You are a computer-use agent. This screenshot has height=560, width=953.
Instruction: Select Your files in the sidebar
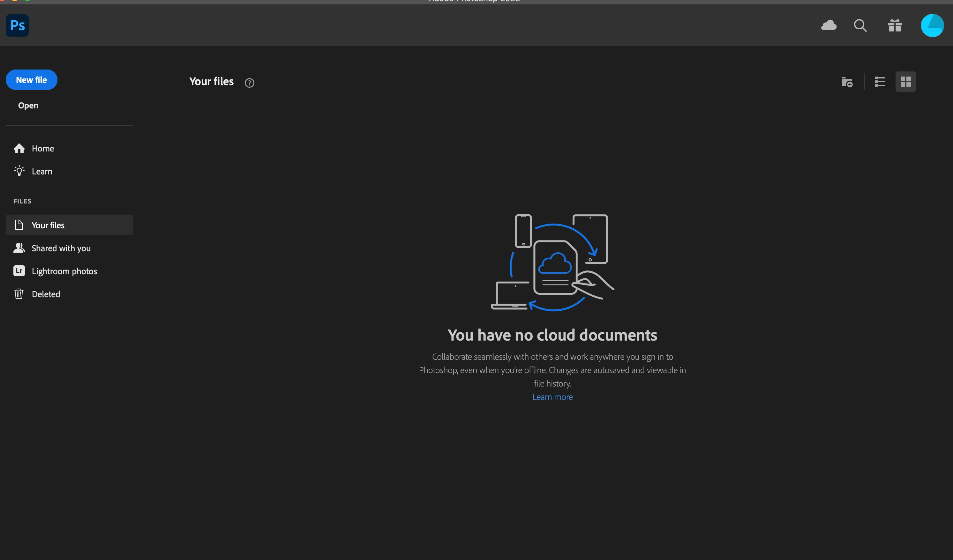[48, 225]
